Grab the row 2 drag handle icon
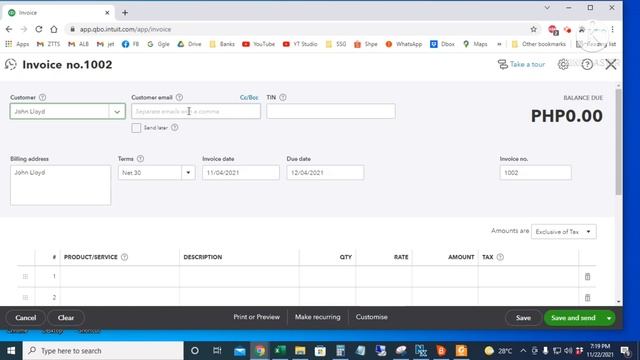 25,298
